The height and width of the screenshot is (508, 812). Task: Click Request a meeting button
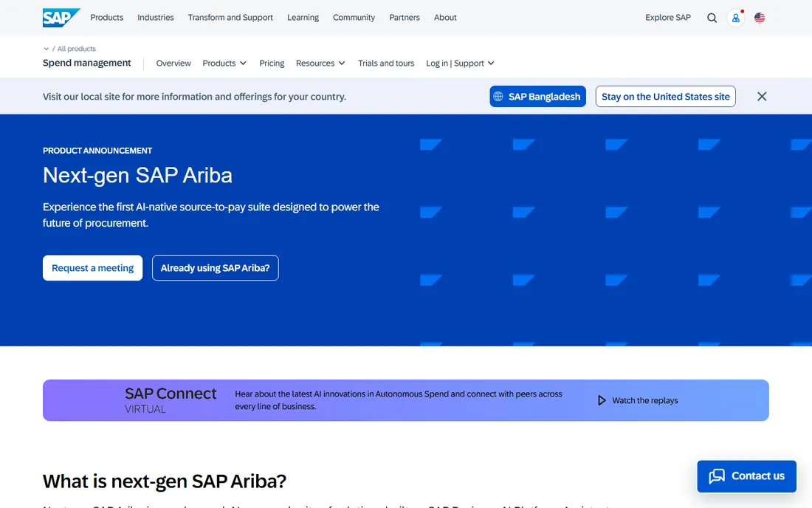(93, 268)
